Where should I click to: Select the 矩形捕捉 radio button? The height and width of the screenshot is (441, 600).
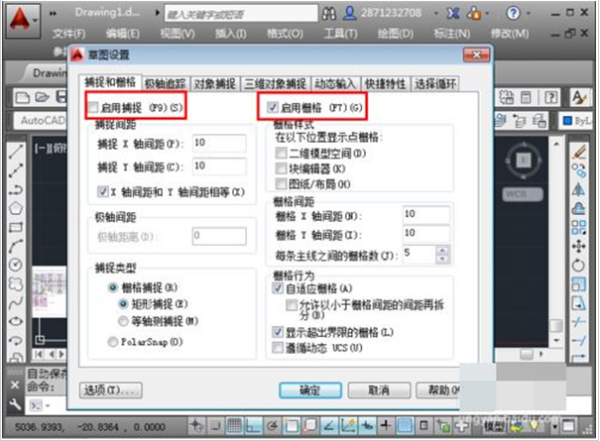[x=123, y=304]
